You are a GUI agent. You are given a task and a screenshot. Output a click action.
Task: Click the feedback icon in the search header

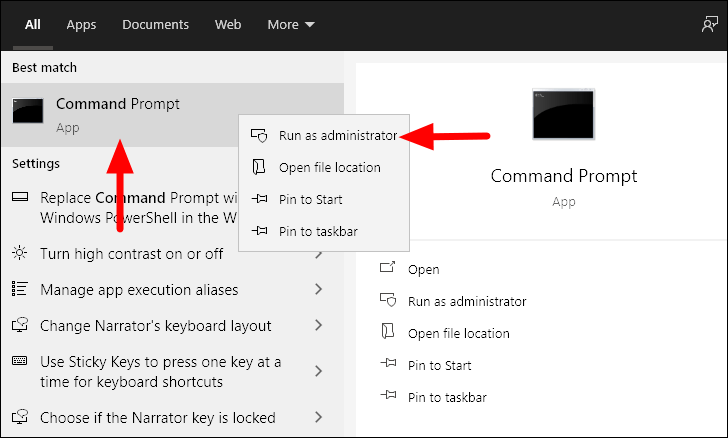tap(709, 24)
